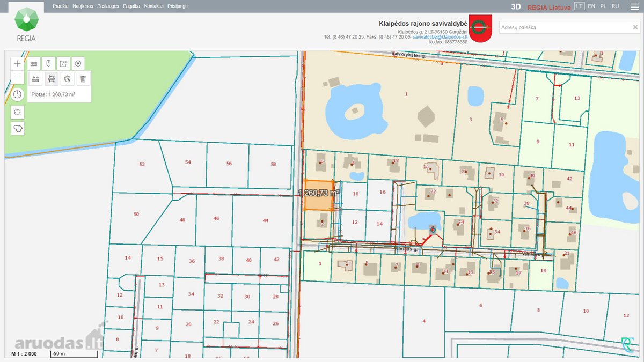
Task: Click Klaipėda district coat of arms
Action: [x=480, y=28]
